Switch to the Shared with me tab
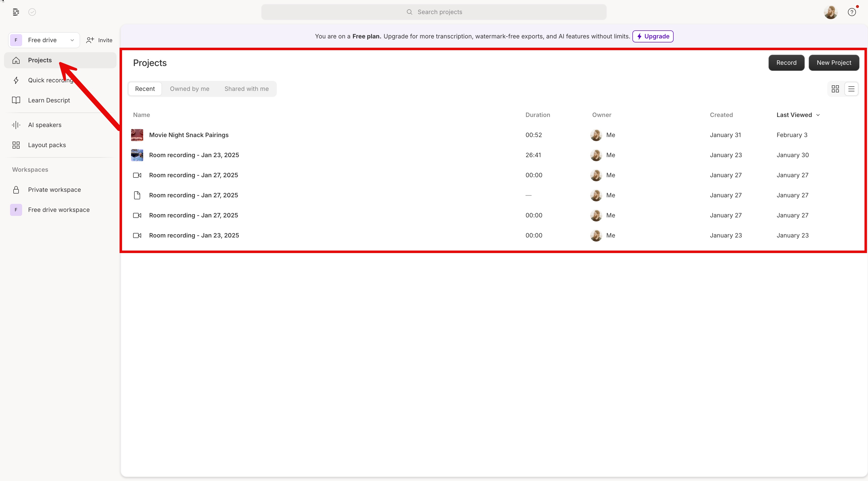Viewport: 868px width, 481px height. [246, 89]
